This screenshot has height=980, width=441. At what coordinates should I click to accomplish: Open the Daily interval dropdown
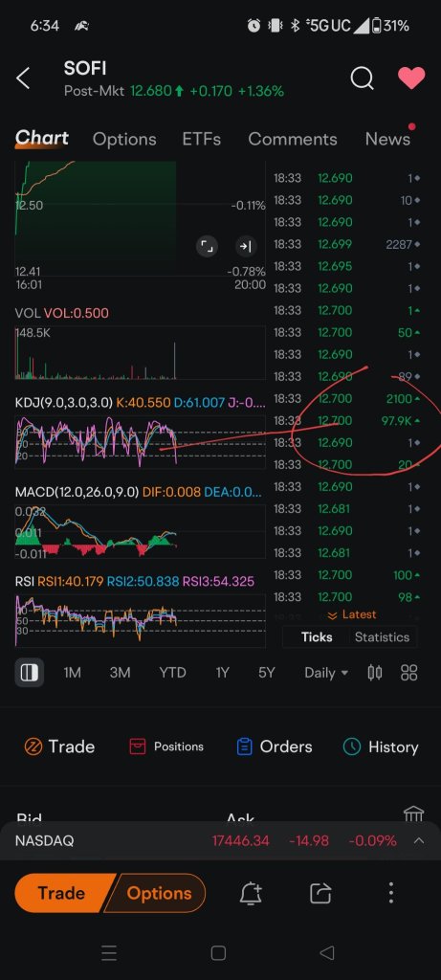[x=326, y=673]
